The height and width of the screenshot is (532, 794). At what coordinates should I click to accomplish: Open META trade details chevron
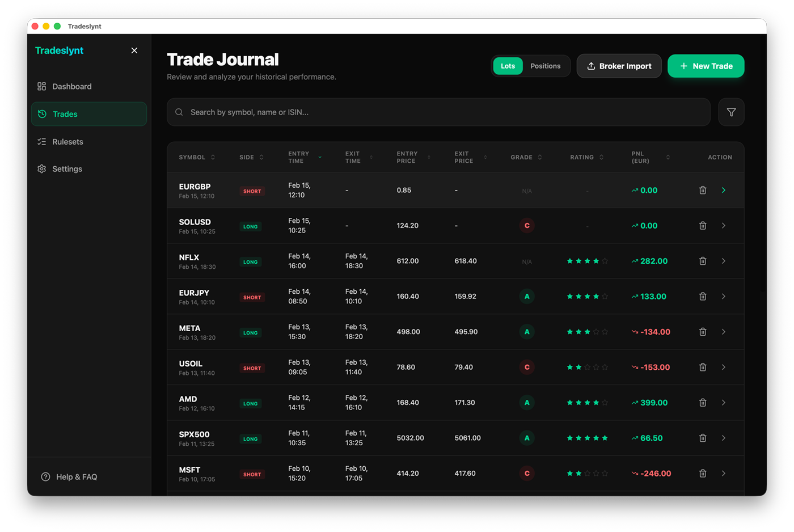[x=724, y=332]
